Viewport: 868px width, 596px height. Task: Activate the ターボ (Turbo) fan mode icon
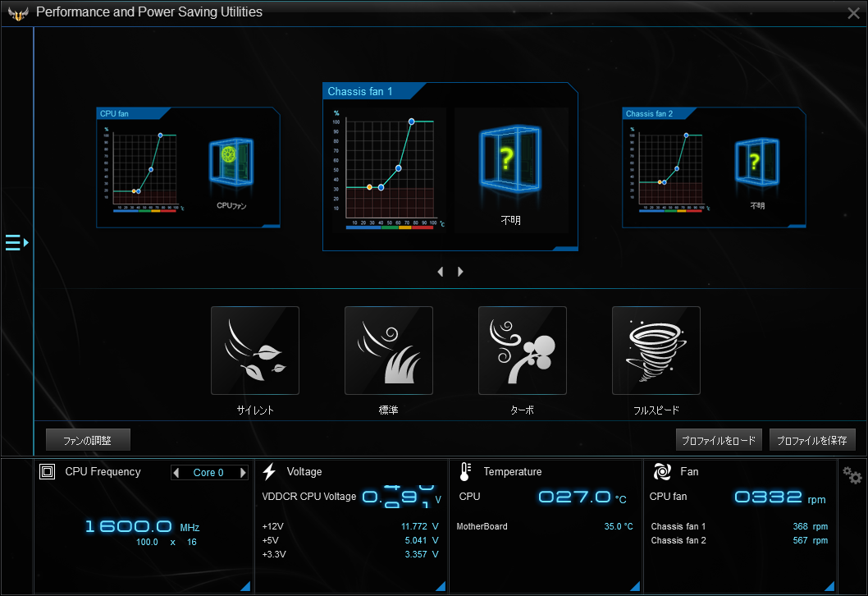[x=522, y=351]
